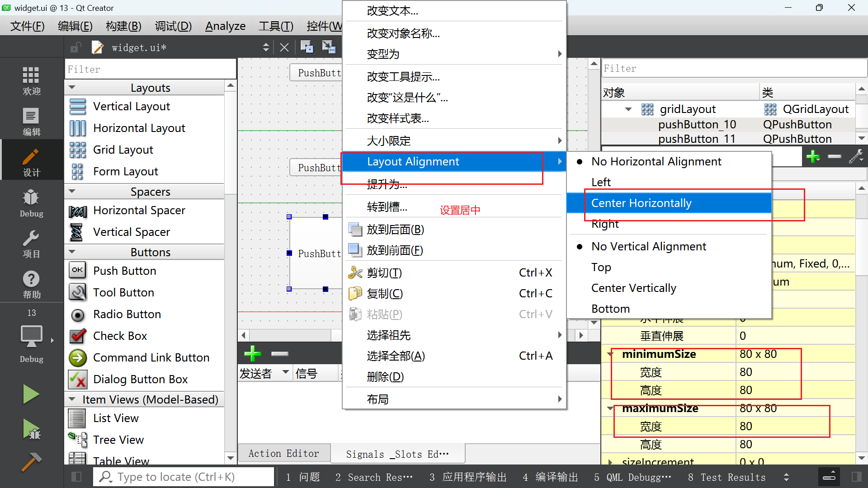
Task: Toggle the right sidebar icon in status bar
Action: [856, 477]
